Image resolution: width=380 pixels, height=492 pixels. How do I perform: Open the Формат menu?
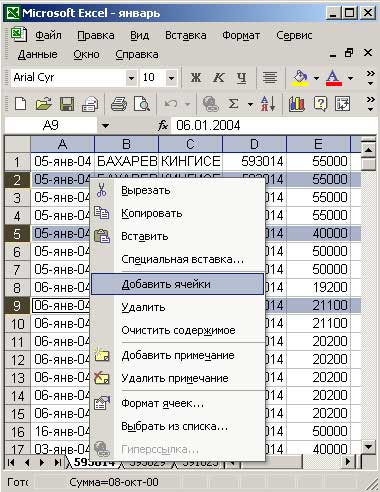point(241,35)
